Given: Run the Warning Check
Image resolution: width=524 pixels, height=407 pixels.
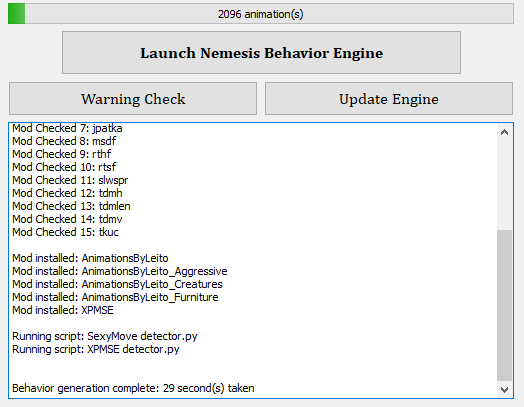Looking at the screenshot, I should (133, 99).
